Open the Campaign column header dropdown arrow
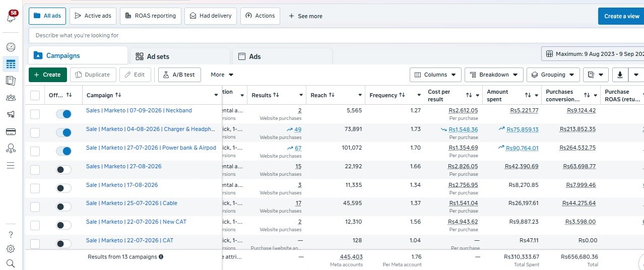This screenshot has width=644, height=270. coord(216,95)
